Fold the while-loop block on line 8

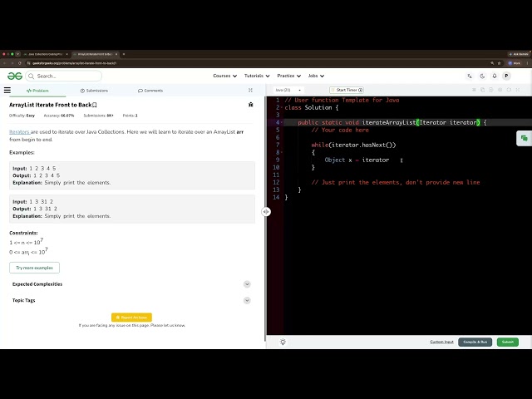coord(282,152)
